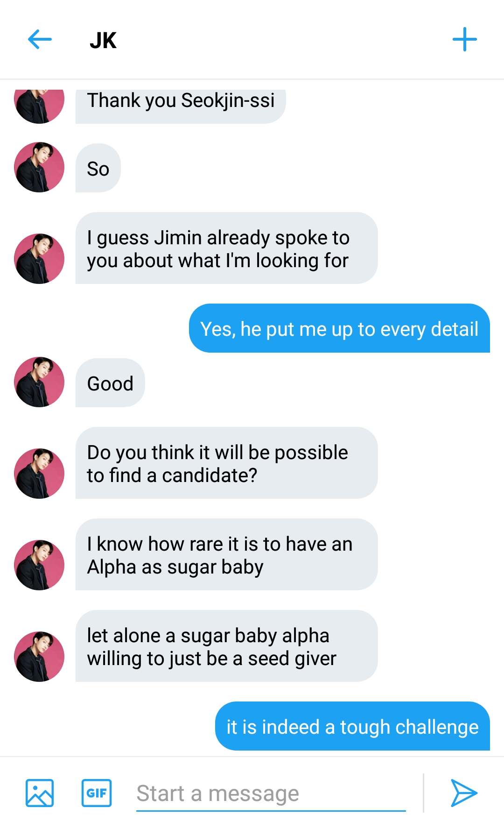Tap avatar beside the "So" message
Image resolution: width=504 pixels, height=822 pixels.
(39, 167)
